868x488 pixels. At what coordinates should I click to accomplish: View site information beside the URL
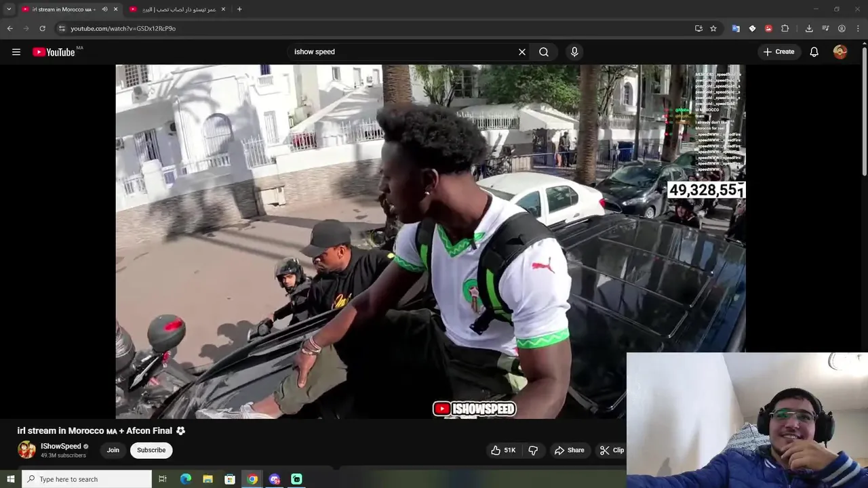tap(62, 28)
